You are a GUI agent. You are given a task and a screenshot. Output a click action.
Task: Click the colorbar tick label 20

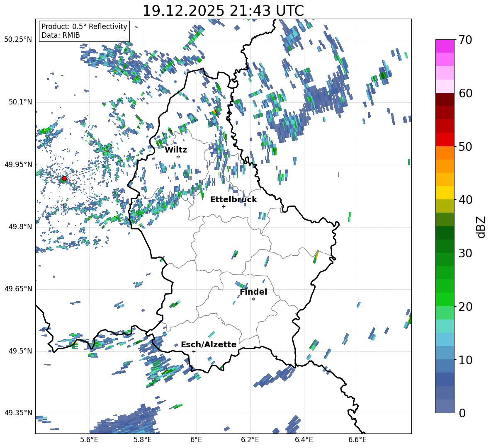465,306
